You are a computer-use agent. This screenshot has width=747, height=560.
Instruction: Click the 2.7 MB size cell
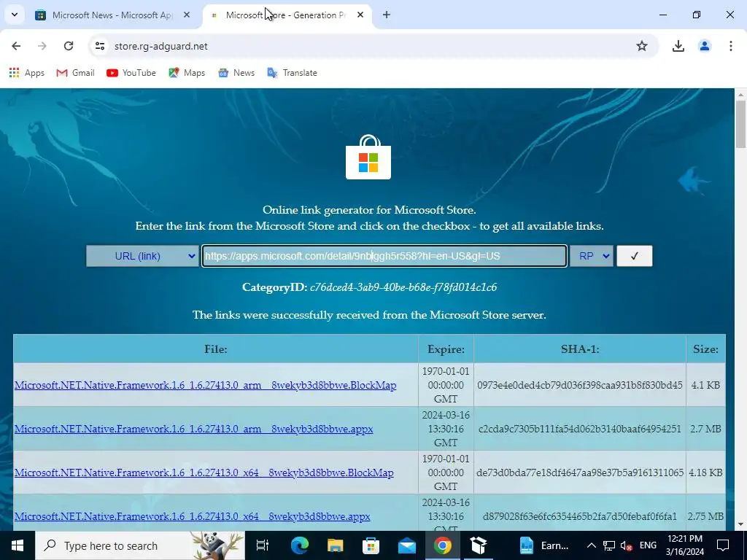[705, 429]
